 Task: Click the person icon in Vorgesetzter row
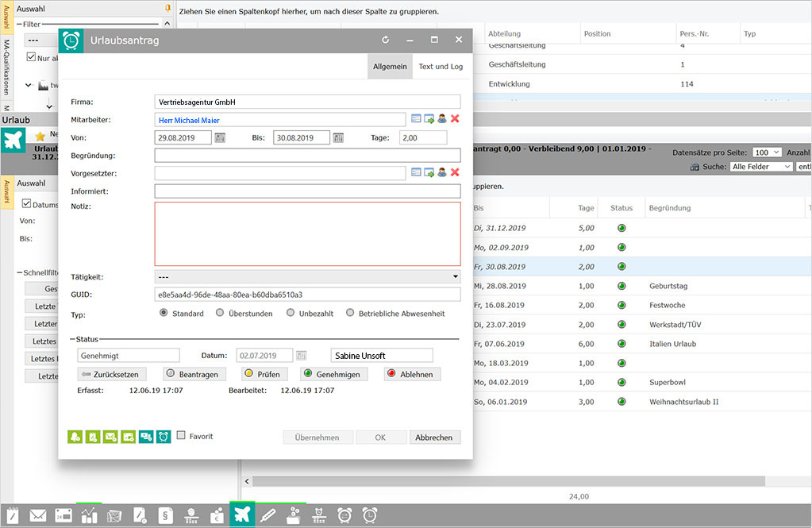point(442,172)
